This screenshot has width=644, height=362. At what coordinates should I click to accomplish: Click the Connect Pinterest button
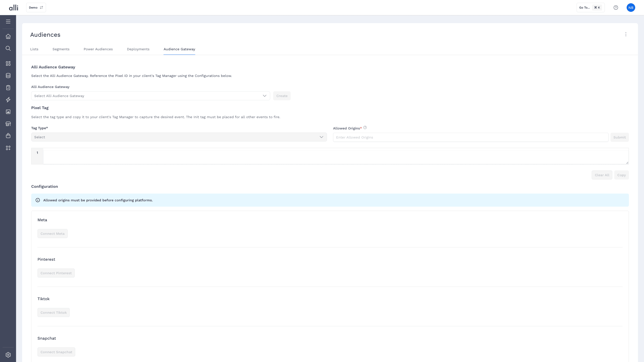click(x=56, y=273)
